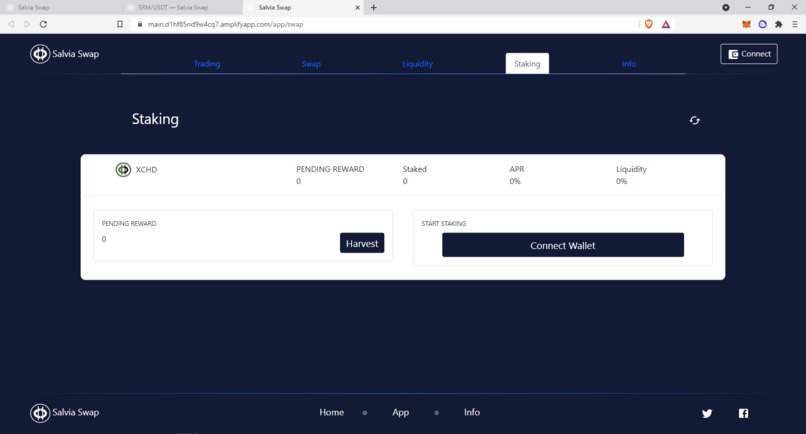The image size is (806, 434).
Task: Switch to the Swap tab
Action: pyautogui.click(x=311, y=64)
